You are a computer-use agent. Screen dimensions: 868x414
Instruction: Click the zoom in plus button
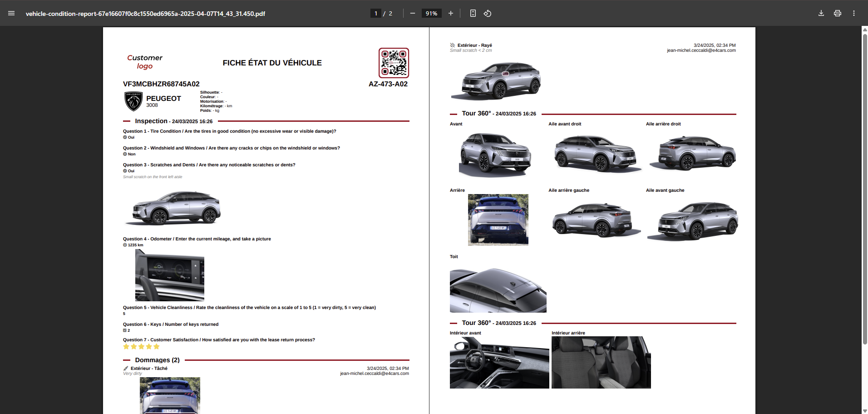pyautogui.click(x=450, y=14)
